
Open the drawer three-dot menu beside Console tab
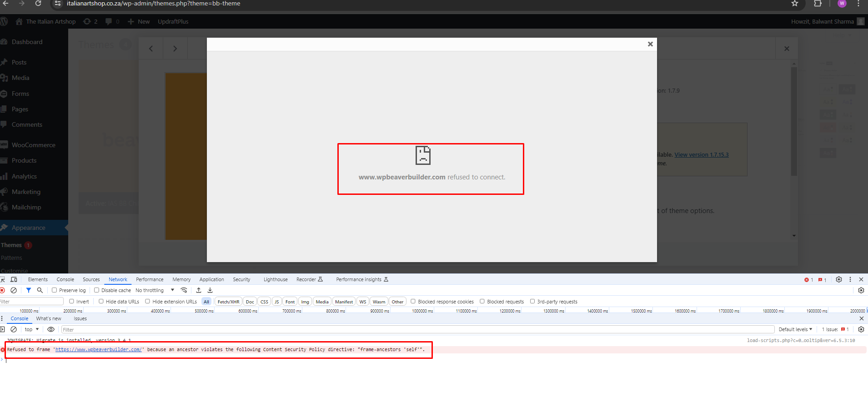point(2,318)
